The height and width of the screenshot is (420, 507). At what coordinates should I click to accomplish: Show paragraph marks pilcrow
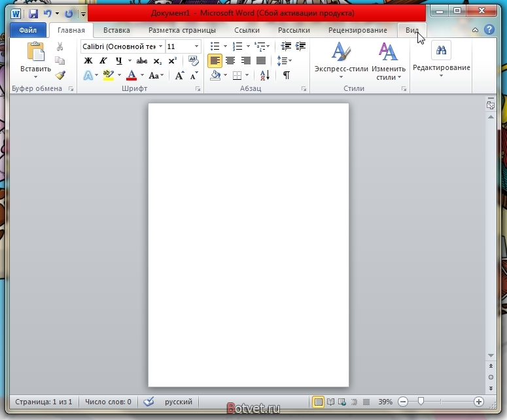coord(286,75)
